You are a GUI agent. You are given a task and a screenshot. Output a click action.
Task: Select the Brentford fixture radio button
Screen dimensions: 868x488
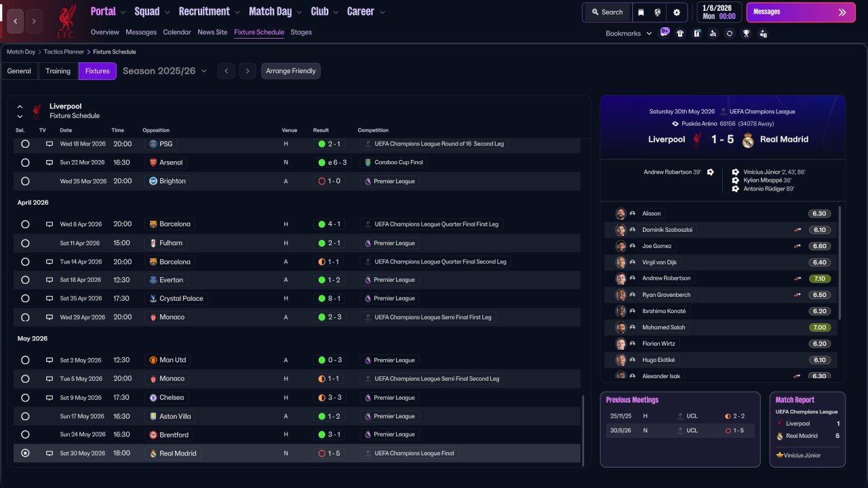25,434
